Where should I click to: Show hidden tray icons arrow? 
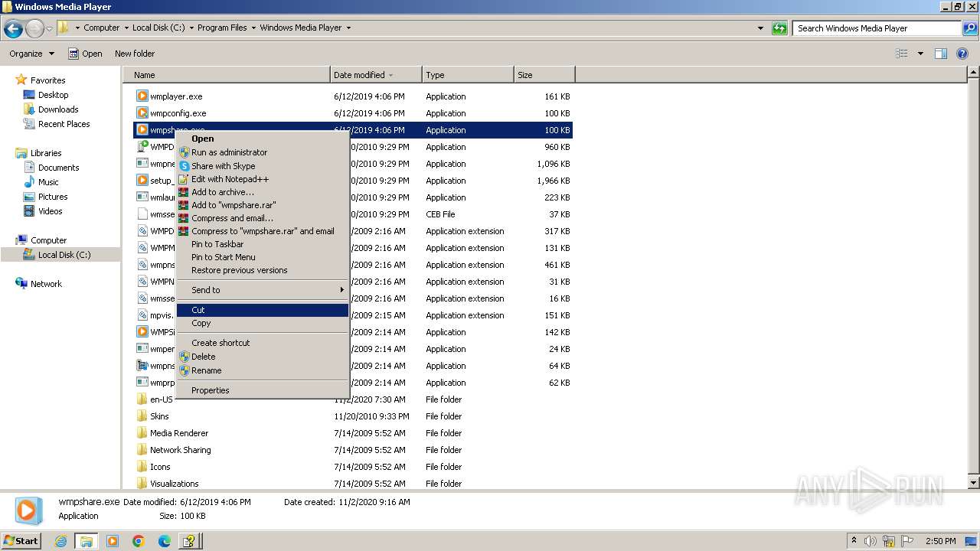(854, 540)
